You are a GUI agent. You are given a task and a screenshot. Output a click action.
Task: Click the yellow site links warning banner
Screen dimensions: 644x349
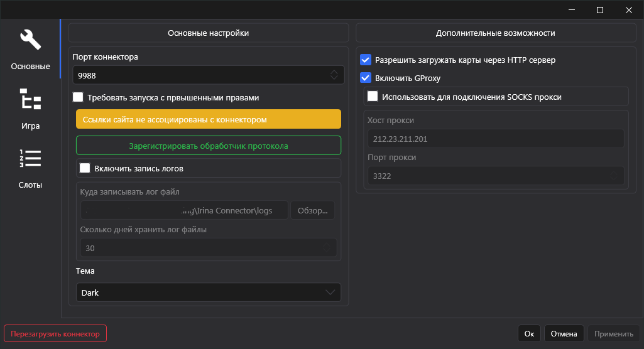[x=208, y=119]
